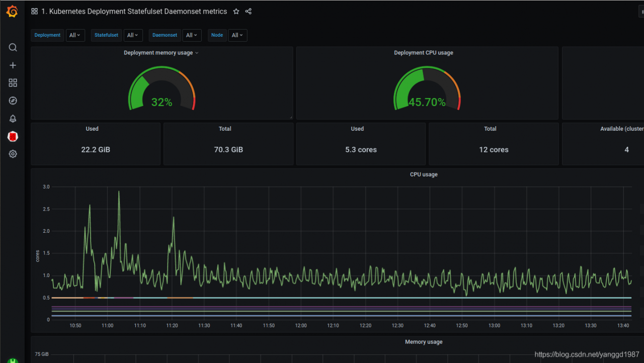
Task: Click the 75 GiB memory axis label
Action: coord(42,354)
